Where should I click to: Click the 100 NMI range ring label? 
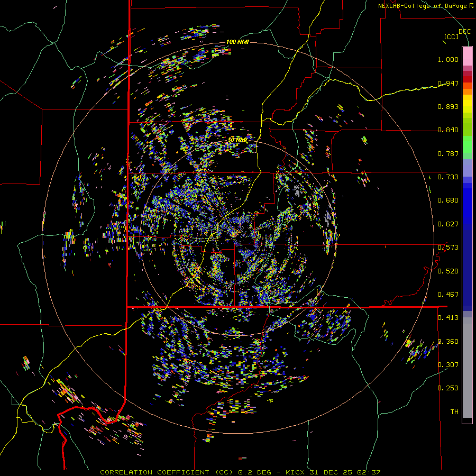(237, 42)
